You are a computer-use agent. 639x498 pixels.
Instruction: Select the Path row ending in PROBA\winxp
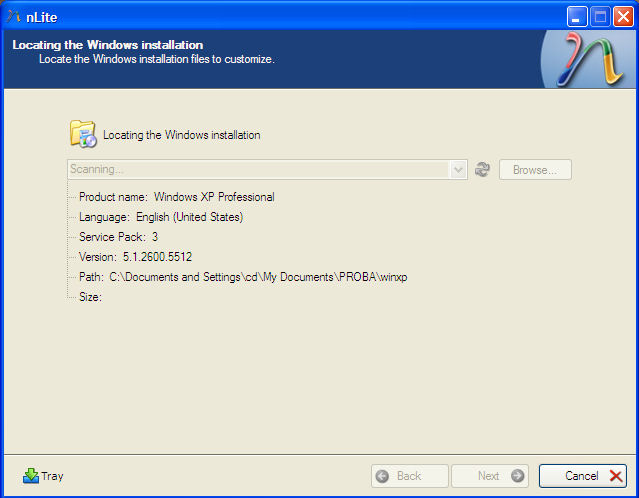click(x=243, y=277)
